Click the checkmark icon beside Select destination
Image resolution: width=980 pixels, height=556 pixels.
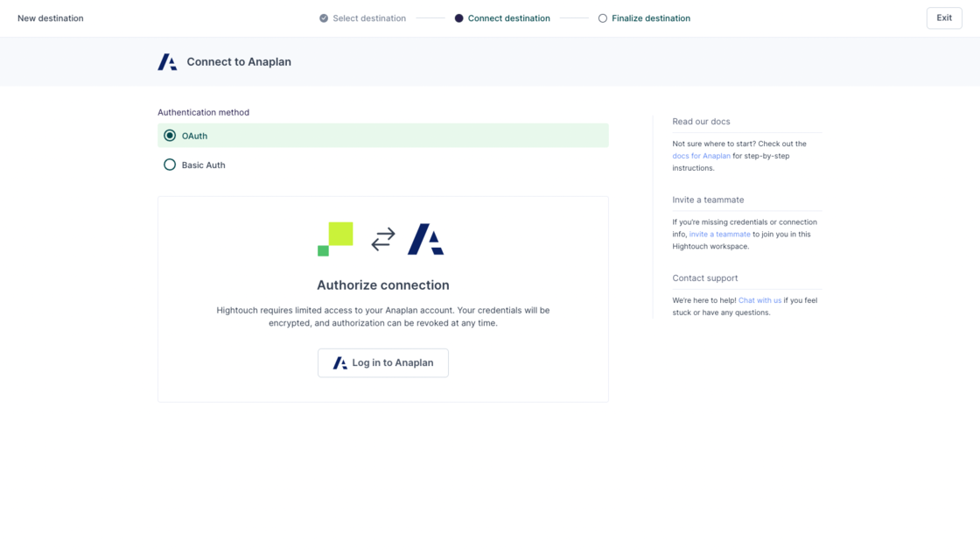tap(324, 18)
